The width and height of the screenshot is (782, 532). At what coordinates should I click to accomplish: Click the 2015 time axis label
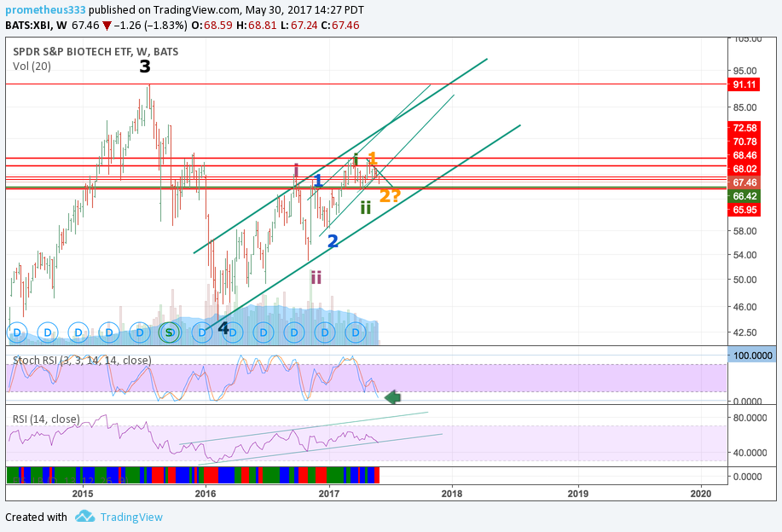click(83, 494)
